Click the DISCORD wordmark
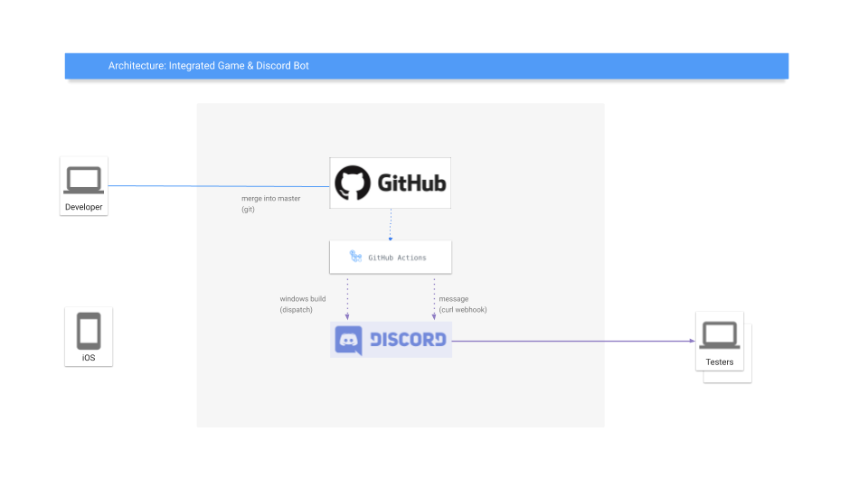The image size is (868, 488). [408, 340]
